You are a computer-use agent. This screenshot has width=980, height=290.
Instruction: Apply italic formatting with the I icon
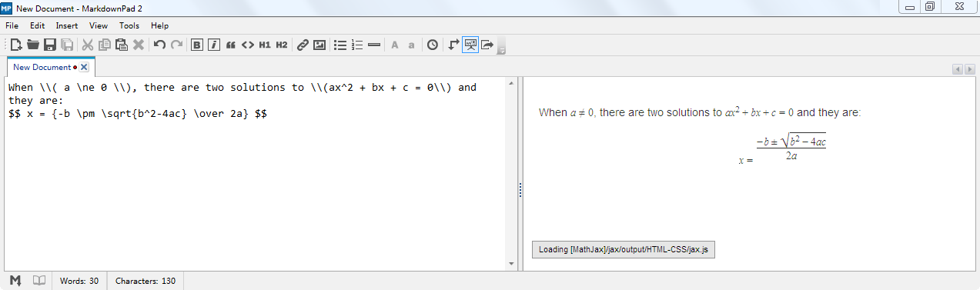click(x=213, y=45)
